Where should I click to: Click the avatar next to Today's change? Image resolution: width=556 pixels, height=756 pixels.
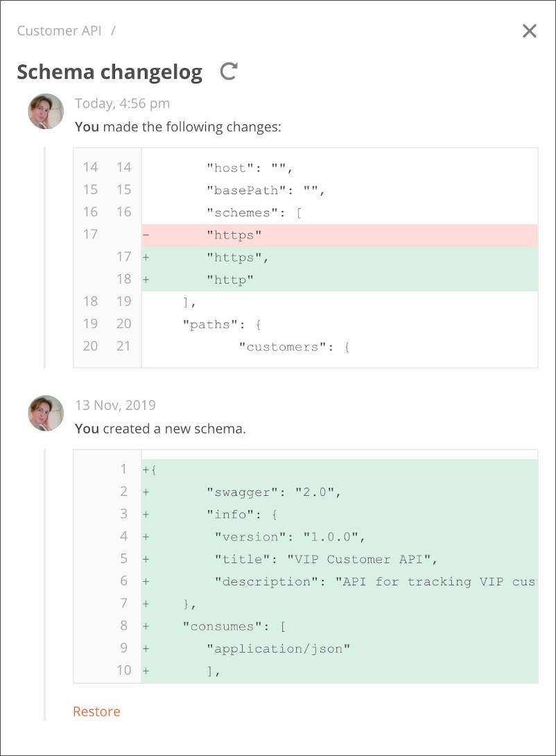46,112
